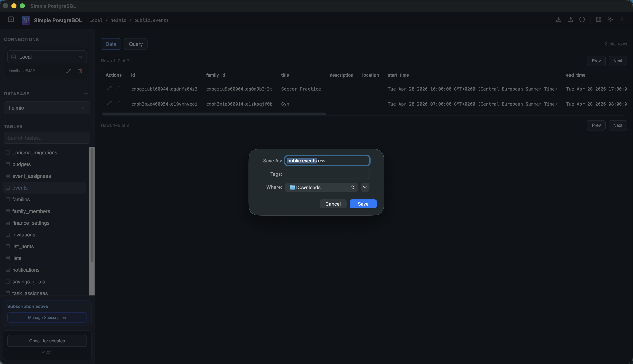
Task: Click the Simple PostgreSQL elephant logo
Action: point(26,20)
